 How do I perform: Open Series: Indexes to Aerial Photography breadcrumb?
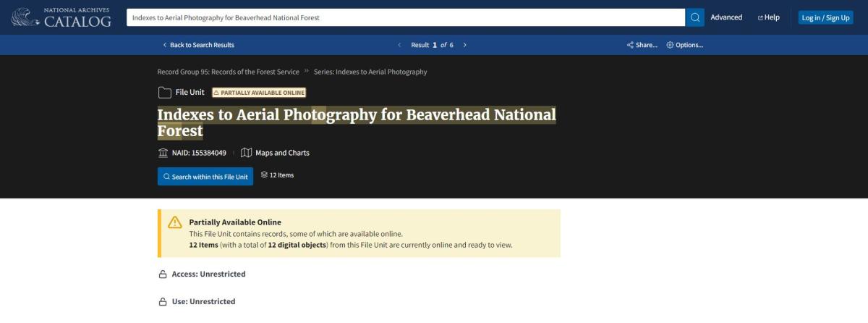pyautogui.click(x=370, y=72)
